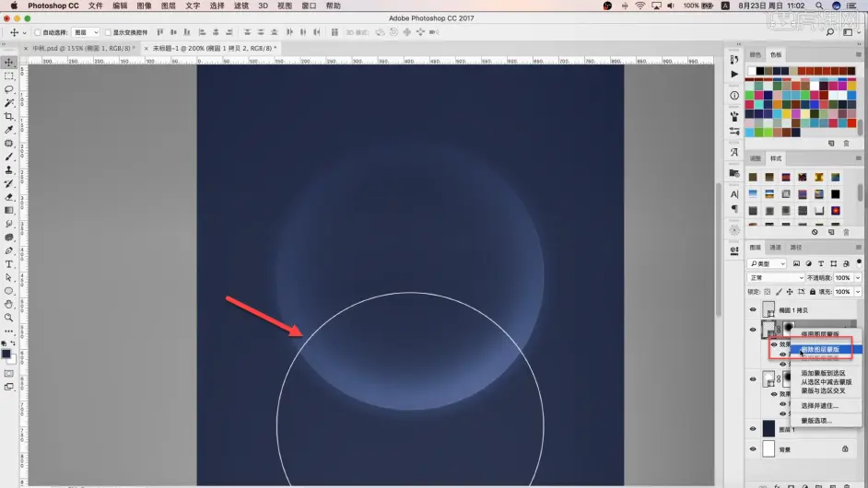Open the Move tool preset picker arrow
The width and height of the screenshot is (868, 488).
coord(24,32)
